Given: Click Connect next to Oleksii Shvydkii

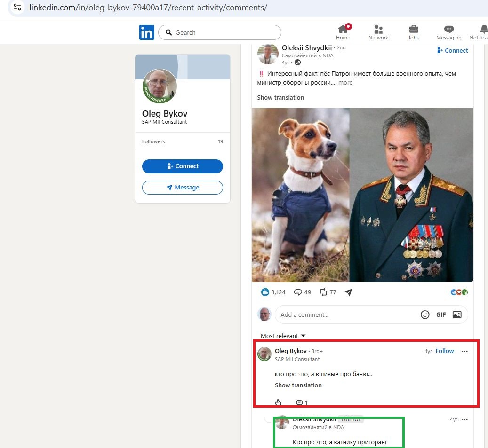Looking at the screenshot, I should [453, 50].
